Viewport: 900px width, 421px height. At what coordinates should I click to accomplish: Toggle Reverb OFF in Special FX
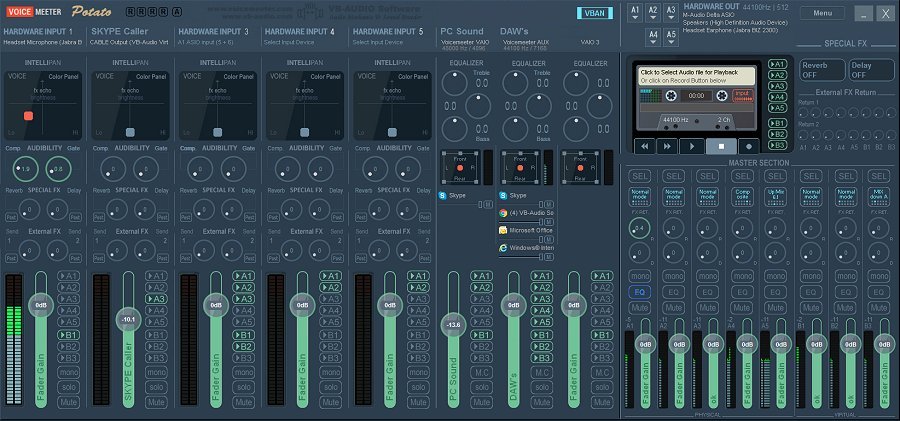click(822, 70)
